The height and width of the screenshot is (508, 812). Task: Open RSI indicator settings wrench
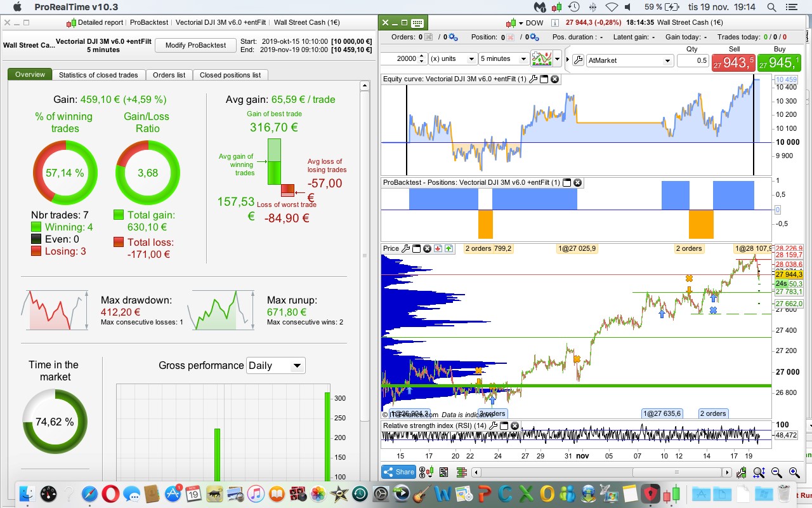tap(494, 425)
